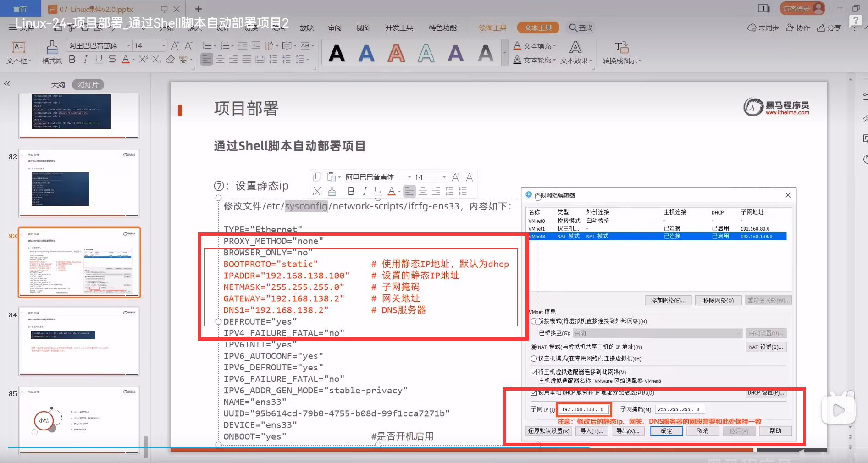
Task: Apply the black WordArt A style
Action: 337,54
